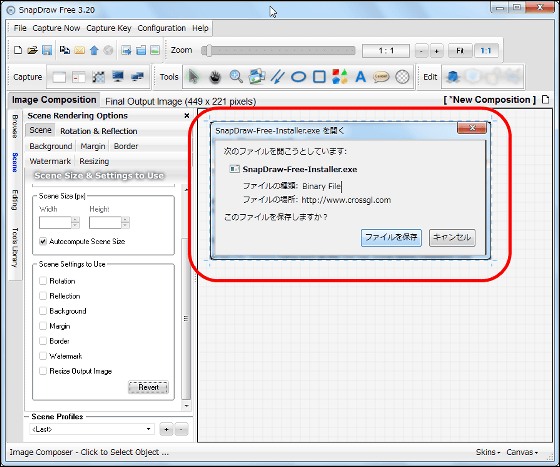Click the 1:1 zoom button

coord(486,51)
